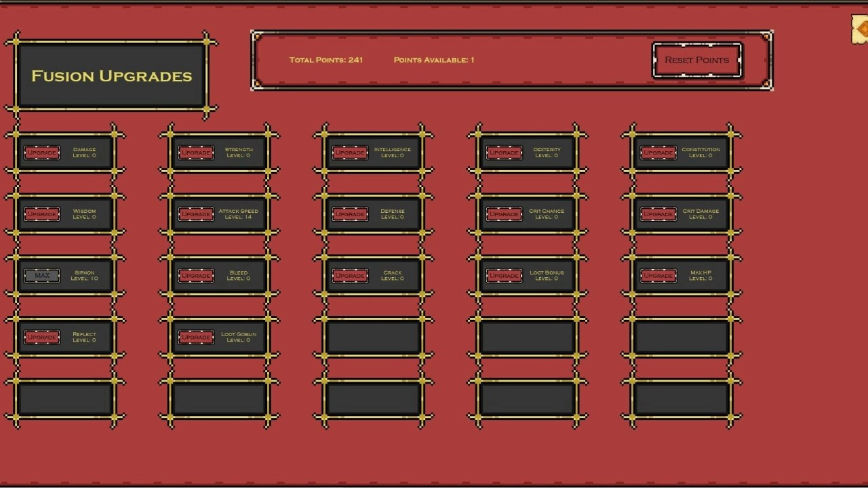
Task: Click the orange icon in top-right corner
Action: 860,30
